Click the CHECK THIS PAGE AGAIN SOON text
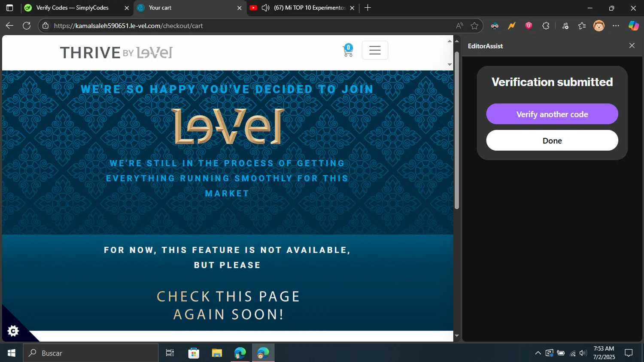 (228, 305)
